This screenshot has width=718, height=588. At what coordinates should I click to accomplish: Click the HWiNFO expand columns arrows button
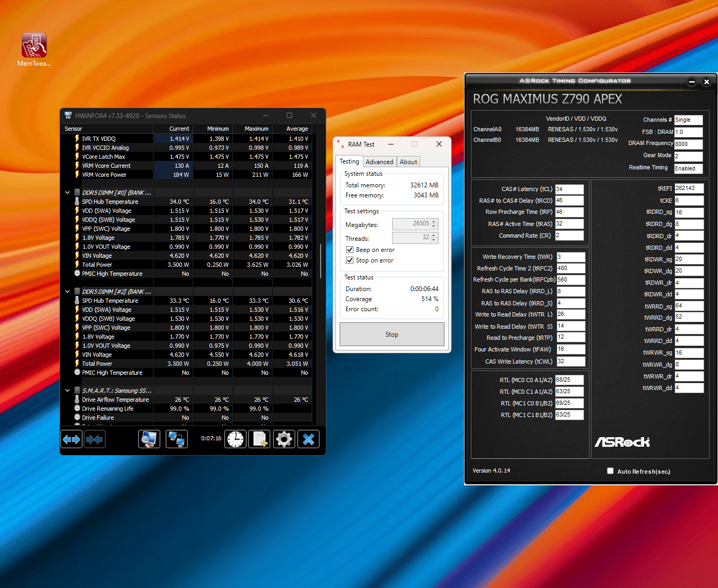point(71,439)
